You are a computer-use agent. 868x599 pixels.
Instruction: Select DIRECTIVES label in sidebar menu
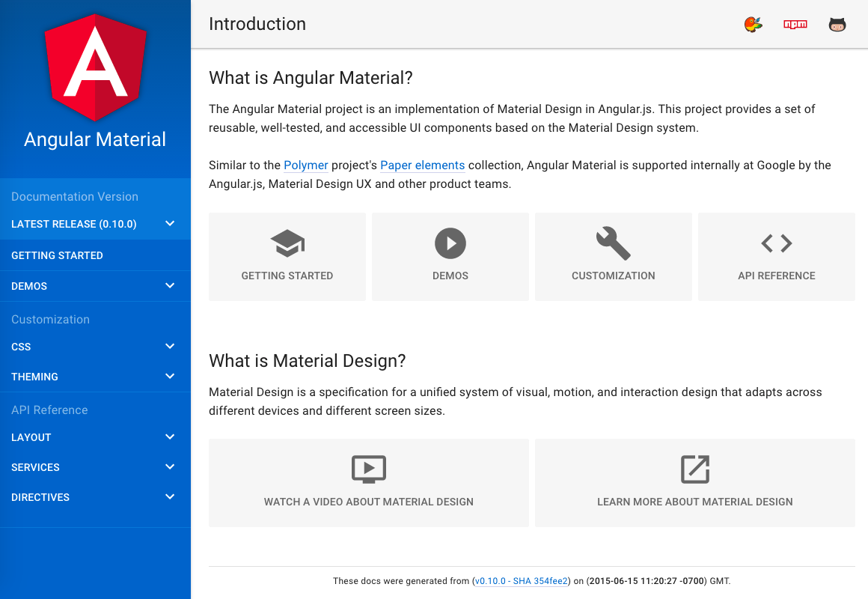point(40,498)
